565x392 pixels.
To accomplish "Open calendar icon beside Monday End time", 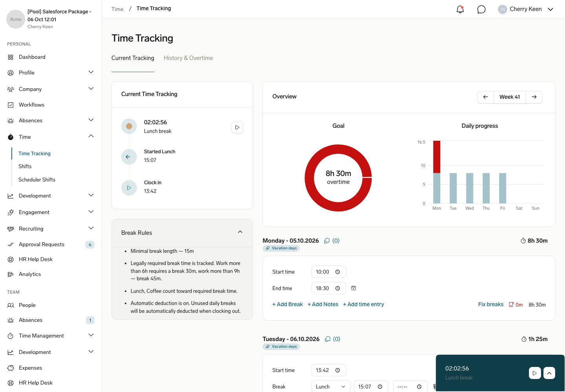I will (x=354, y=288).
